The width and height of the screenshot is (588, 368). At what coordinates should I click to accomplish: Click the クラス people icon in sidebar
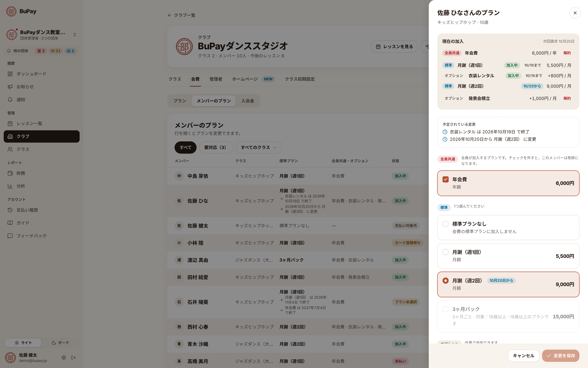click(x=10, y=149)
